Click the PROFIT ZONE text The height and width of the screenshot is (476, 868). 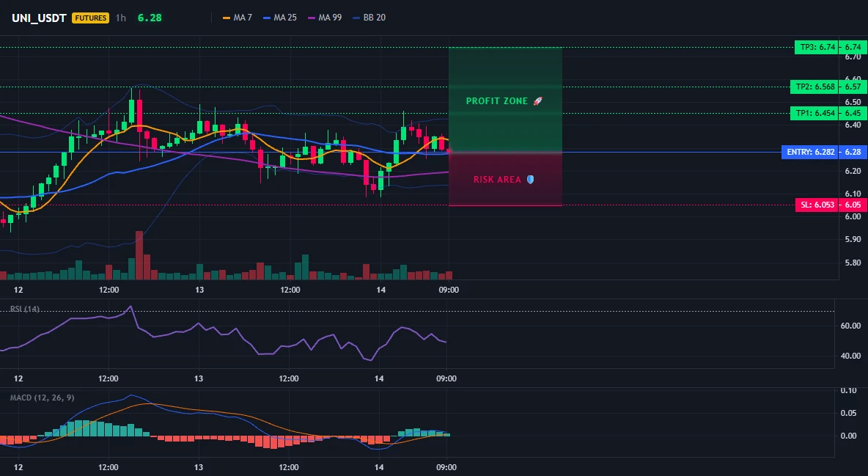point(497,101)
